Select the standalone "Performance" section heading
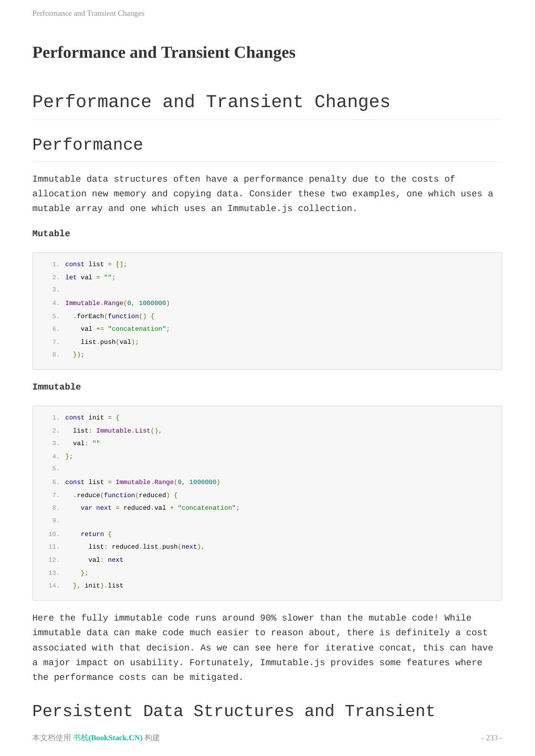The width and height of the screenshot is (535, 756). (88, 145)
